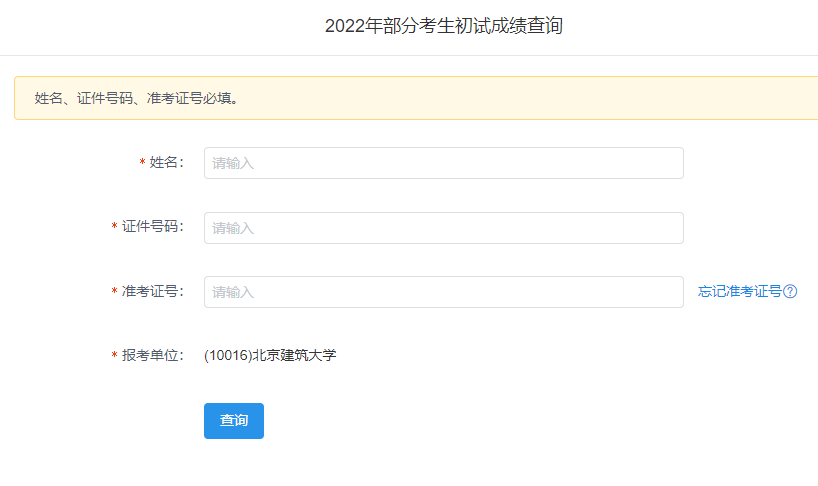Focus the 姓名 input field
The image size is (818, 486).
[x=443, y=163]
